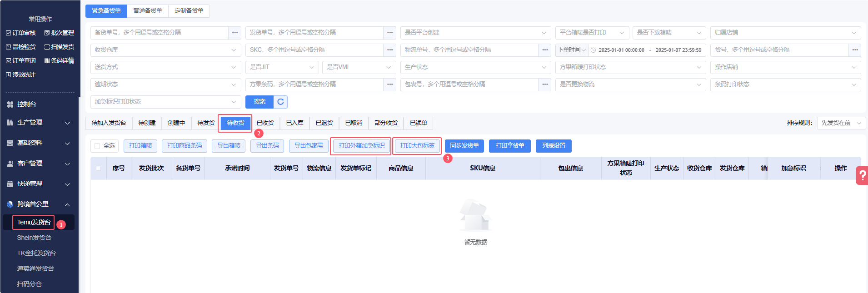Open 批次管理 shortcut
This screenshot has width=868, height=293.
click(59, 33)
